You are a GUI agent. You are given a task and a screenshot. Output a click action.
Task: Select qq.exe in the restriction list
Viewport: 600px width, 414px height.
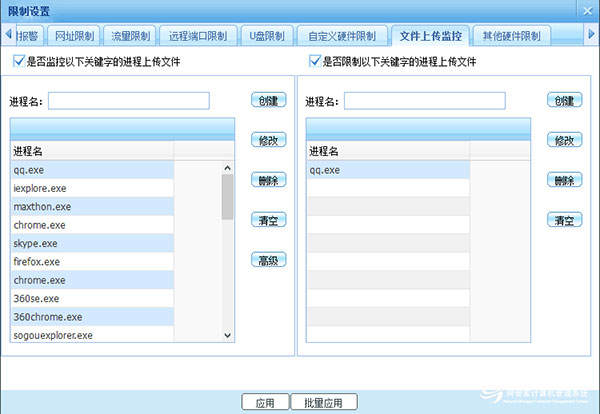pyautogui.click(x=388, y=170)
